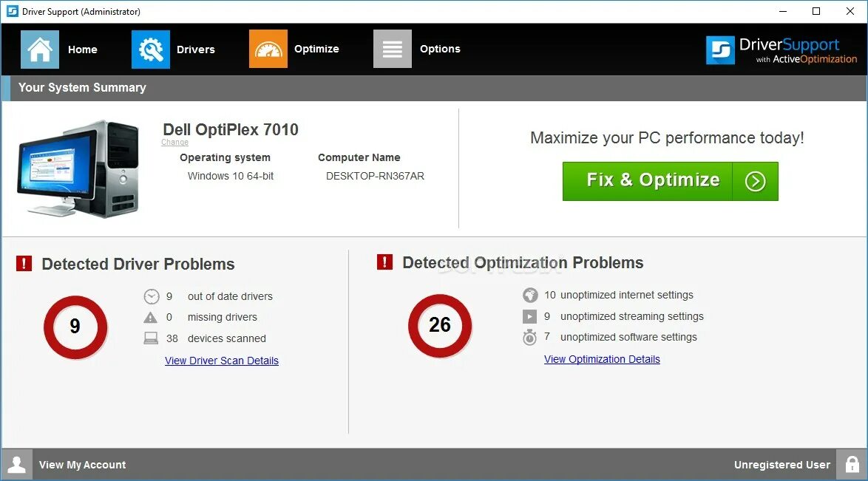Click the clock icon for out of date drivers
Screen dimensions: 868x481
coord(151,297)
